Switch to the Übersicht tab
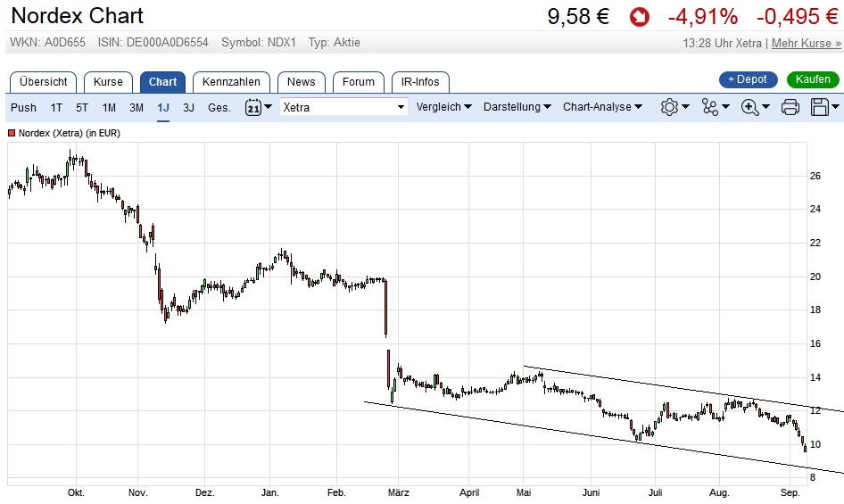Screen dimensions: 844x504 tap(43, 82)
